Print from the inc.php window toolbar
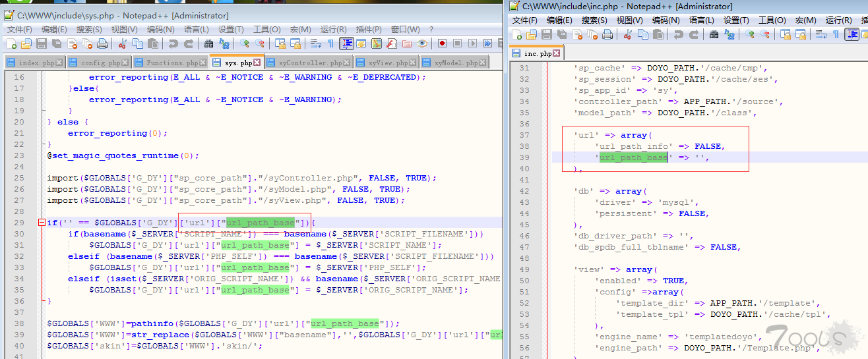The image size is (868, 359). pyautogui.click(x=607, y=34)
